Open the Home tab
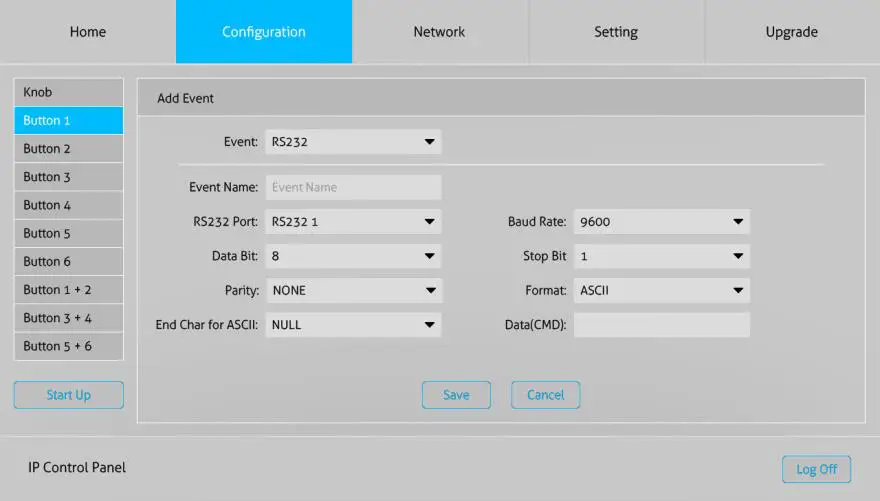The image size is (880, 501). point(88,31)
